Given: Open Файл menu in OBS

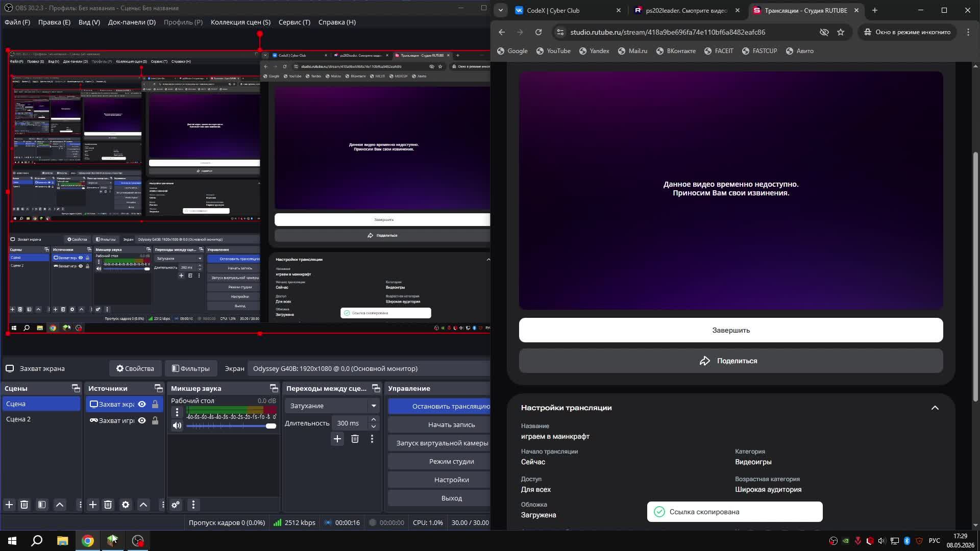Looking at the screenshot, I should 17,22.
